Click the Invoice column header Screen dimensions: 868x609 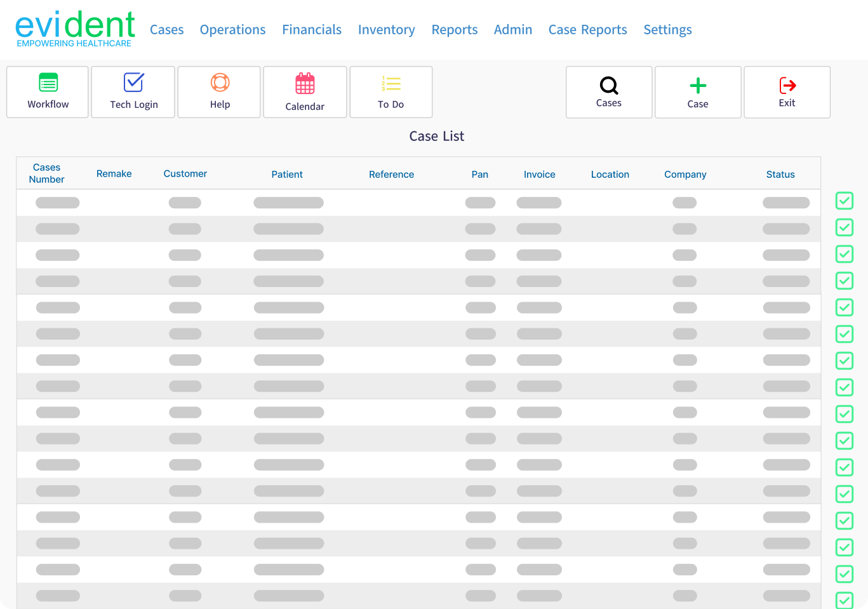point(540,174)
